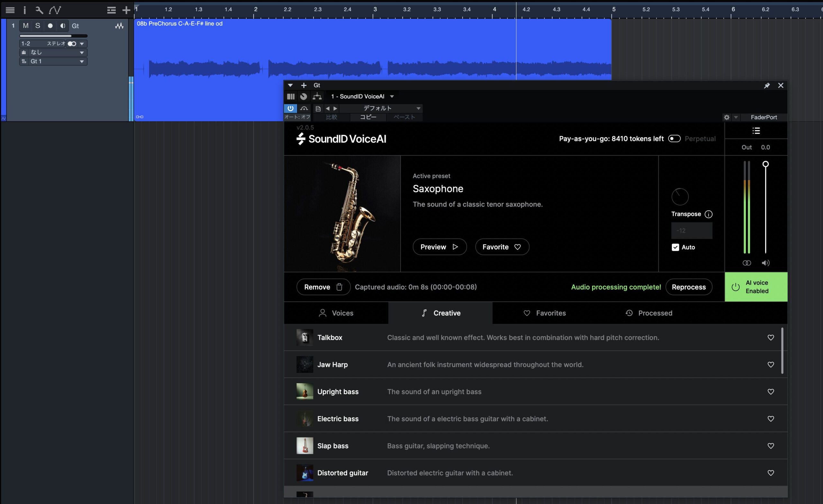Solo the Gt track

click(38, 26)
